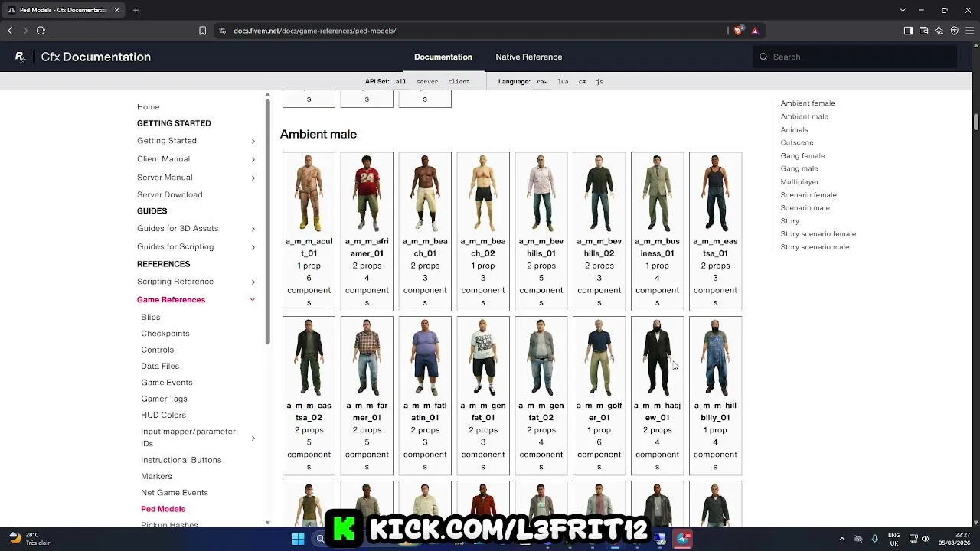This screenshot has width=980, height=551.
Task: Expand Server Manual sidebar section
Action: pos(253,178)
